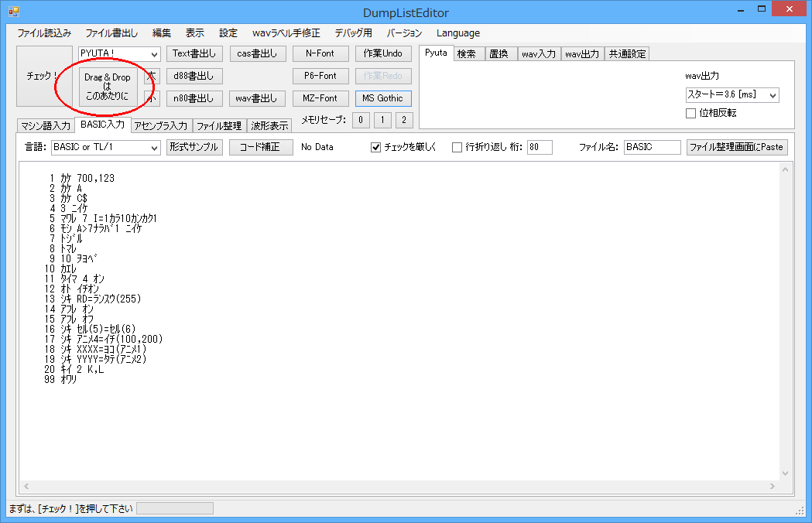
Task: Open the デバッグ用 menu
Action: click(353, 33)
